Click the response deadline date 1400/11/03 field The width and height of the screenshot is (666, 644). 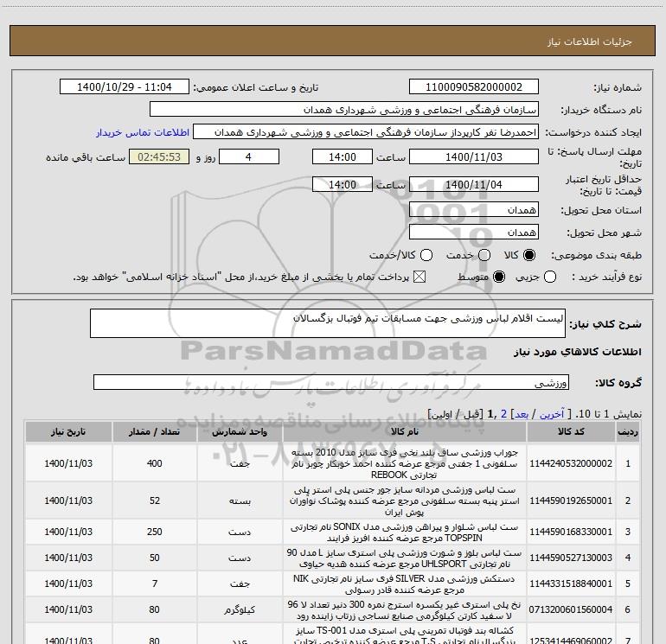[474, 156]
